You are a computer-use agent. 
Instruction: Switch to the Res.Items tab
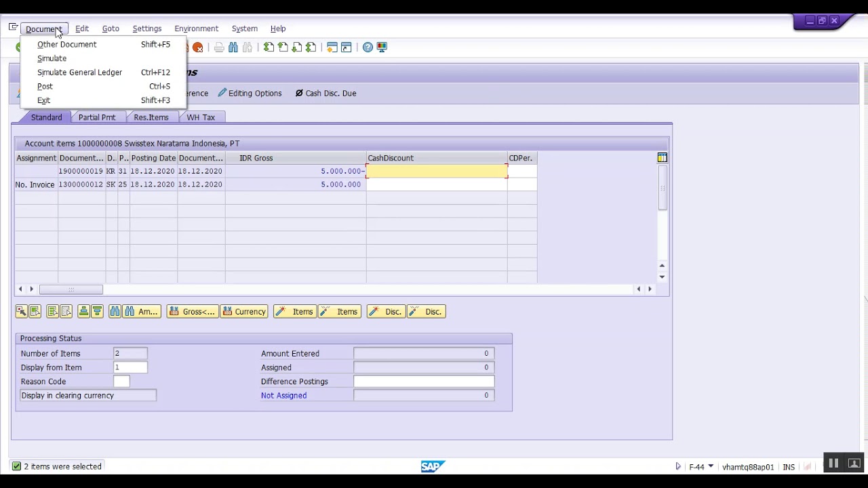tap(151, 117)
